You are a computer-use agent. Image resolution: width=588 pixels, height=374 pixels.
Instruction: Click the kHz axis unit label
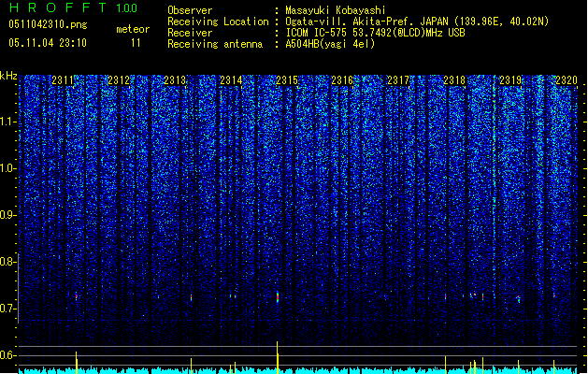[8, 76]
